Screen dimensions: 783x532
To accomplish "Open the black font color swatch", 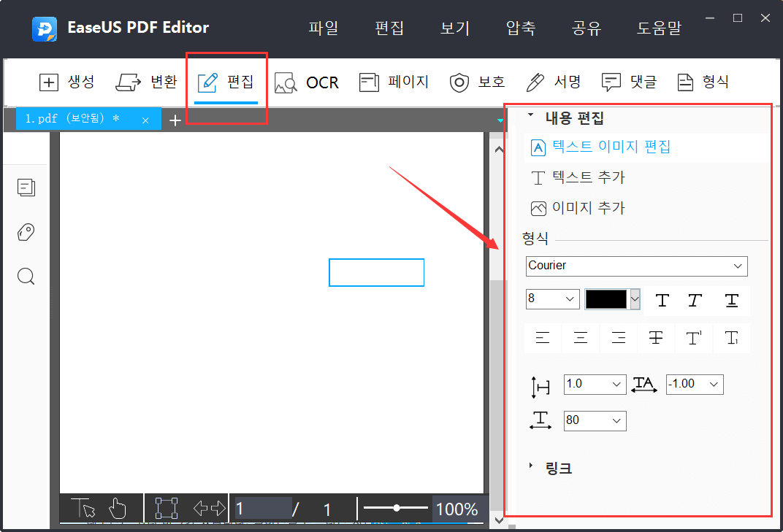I will [x=607, y=299].
